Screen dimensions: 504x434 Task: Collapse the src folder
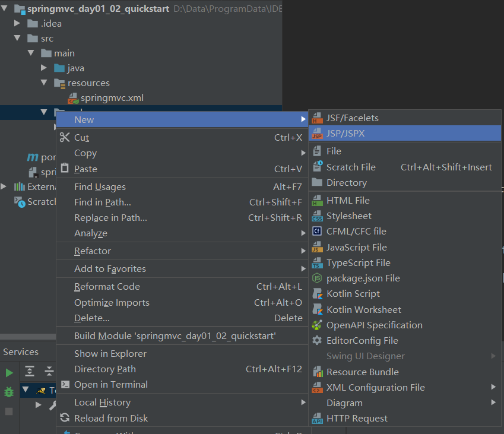17,38
